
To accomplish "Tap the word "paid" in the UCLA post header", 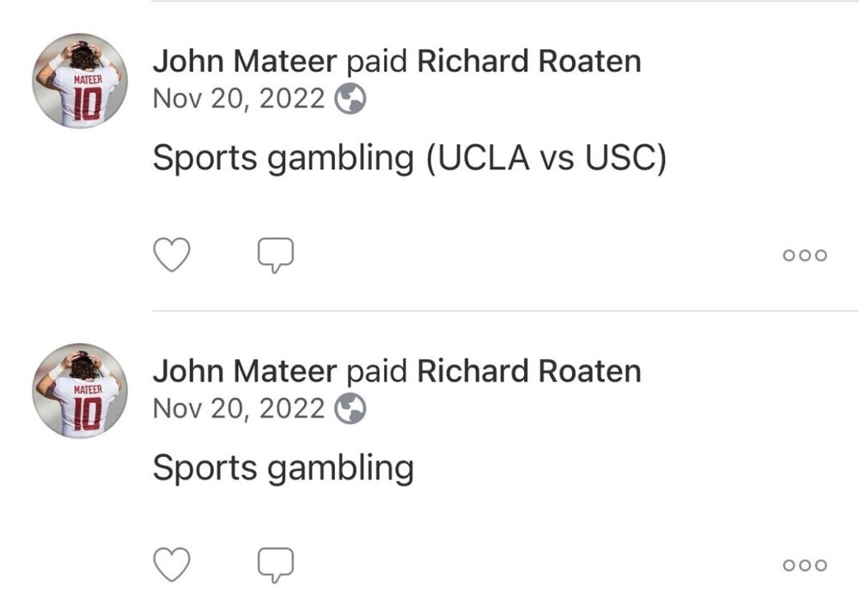I will pyautogui.click(x=376, y=62).
